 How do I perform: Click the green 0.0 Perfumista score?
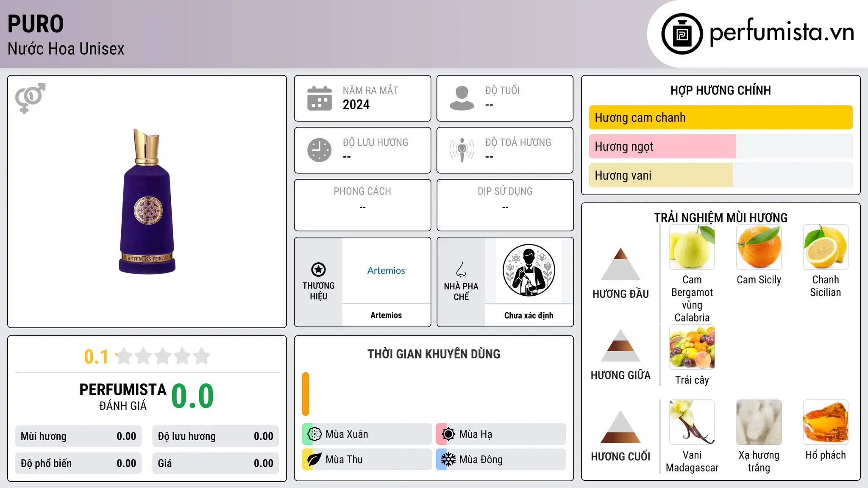pos(192,396)
